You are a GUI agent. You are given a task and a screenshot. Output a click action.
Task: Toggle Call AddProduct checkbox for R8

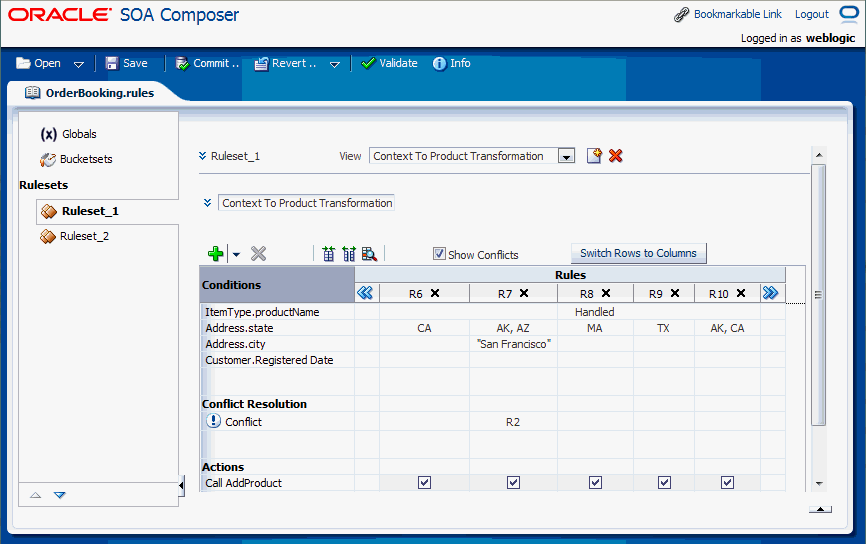pos(595,483)
